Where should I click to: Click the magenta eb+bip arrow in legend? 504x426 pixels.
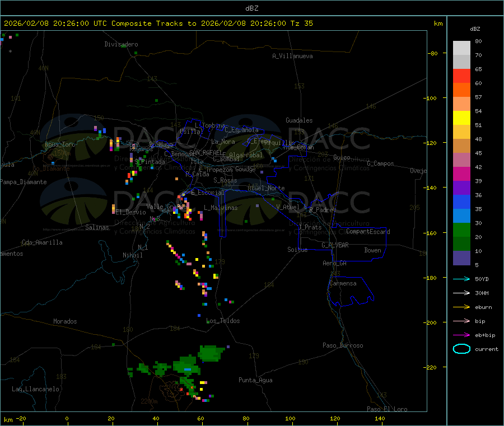(461, 335)
